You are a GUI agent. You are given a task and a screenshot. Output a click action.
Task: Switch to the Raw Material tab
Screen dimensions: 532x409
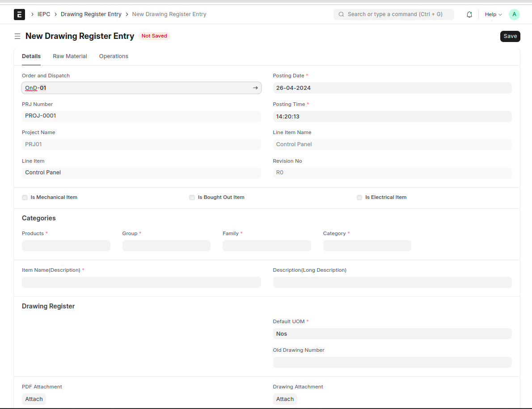click(x=70, y=56)
